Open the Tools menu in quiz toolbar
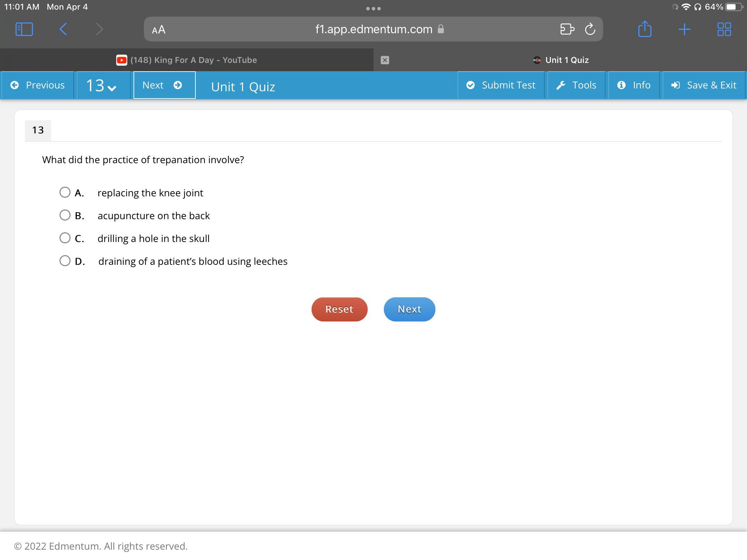747x560 pixels. 576,85
